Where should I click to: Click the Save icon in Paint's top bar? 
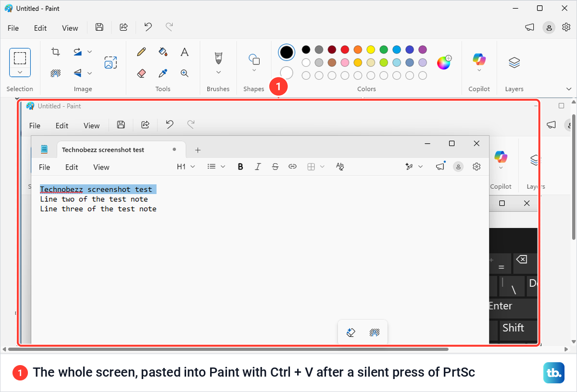[x=99, y=27]
